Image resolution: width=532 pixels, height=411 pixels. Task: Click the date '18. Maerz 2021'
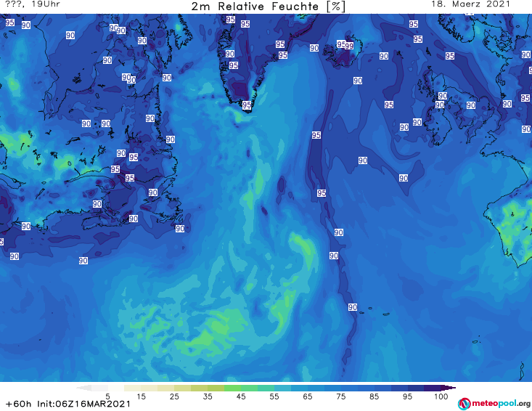point(470,4)
